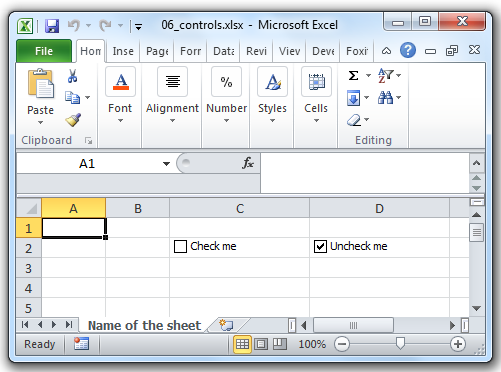Select the 'Name of the sheet' tab
The width and height of the screenshot is (501, 372).
click(144, 325)
